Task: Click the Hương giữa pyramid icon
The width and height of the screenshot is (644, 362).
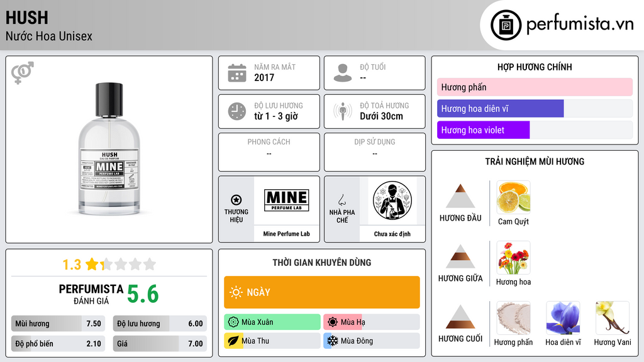Action: click(x=460, y=256)
